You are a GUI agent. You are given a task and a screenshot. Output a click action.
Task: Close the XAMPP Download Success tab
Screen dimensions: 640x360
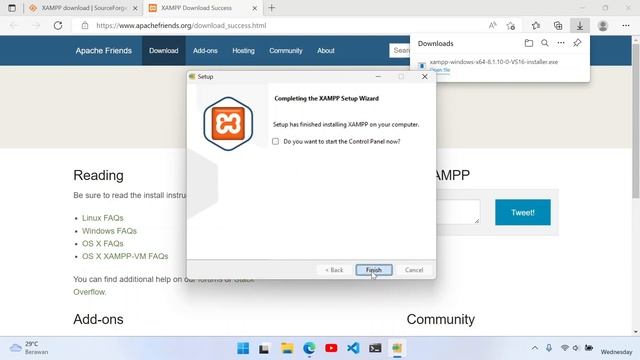click(x=255, y=8)
